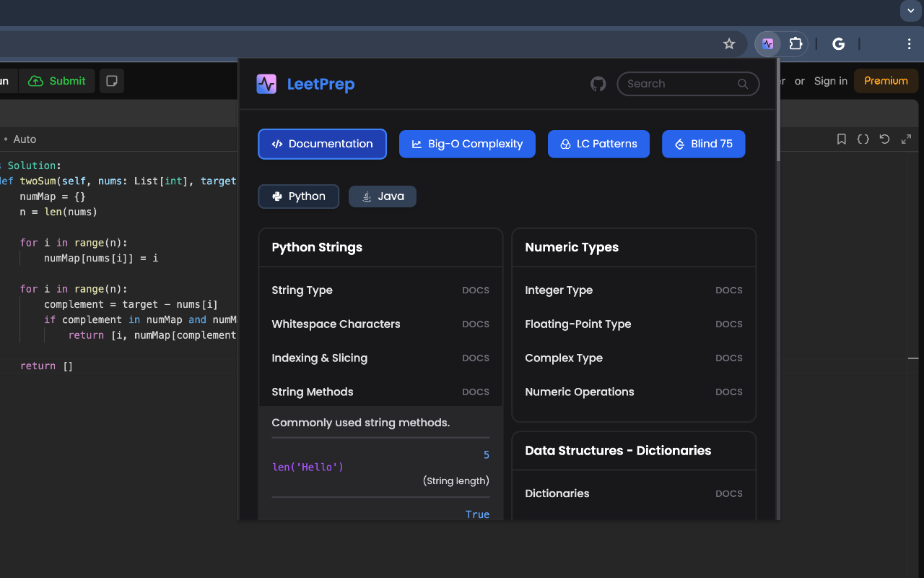Viewport: 924px width, 578px height.
Task: Expand the Indexing & Slicing entry
Action: pyautogui.click(x=380, y=358)
